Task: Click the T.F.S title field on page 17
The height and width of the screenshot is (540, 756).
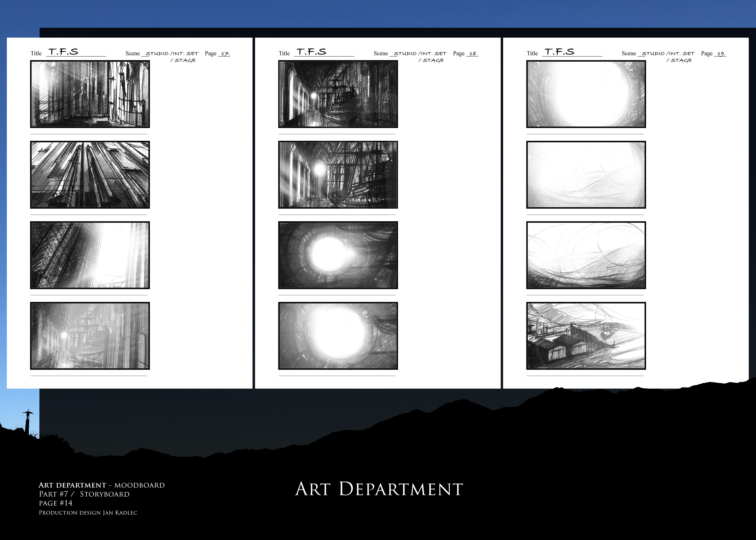Action: (x=64, y=52)
